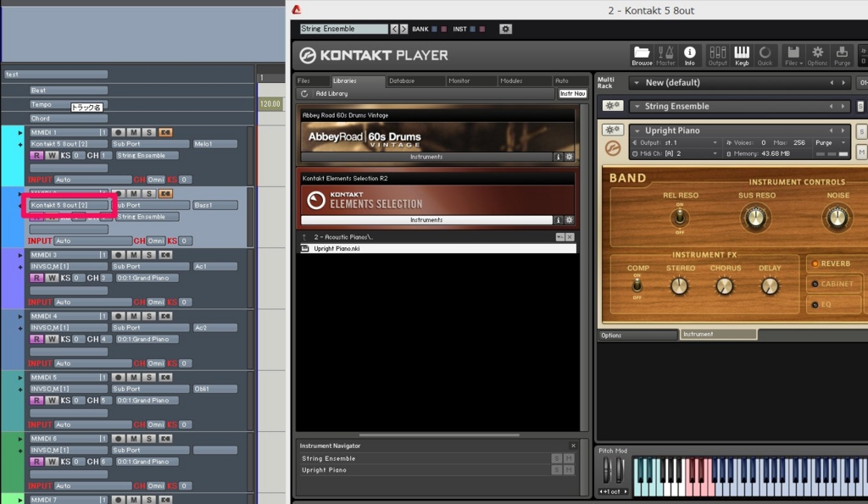Viewport: 868px width, 504px height.
Task: Toggle REL RESO on/off switch
Action: 680,218
